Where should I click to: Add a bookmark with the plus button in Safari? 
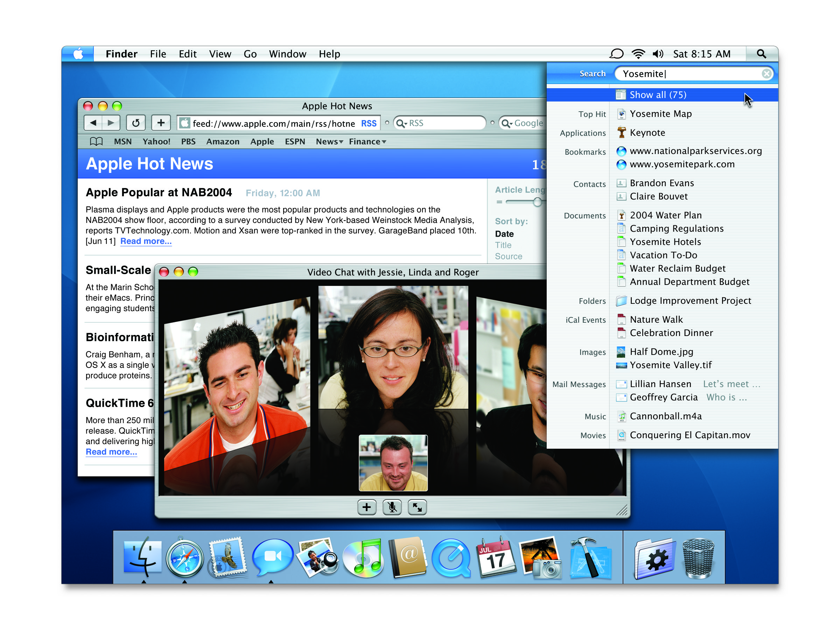(161, 123)
